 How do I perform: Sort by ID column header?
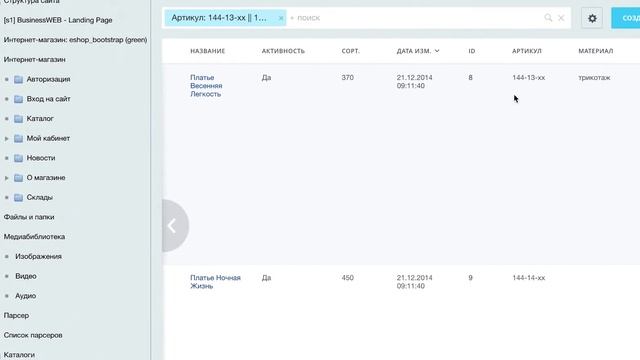pyautogui.click(x=472, y=51)
